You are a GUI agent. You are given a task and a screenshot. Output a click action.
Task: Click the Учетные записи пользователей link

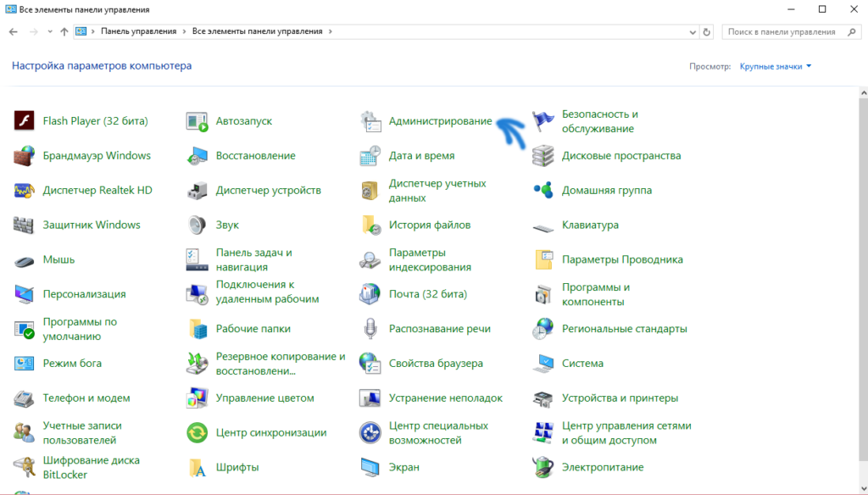pos(82,432)
